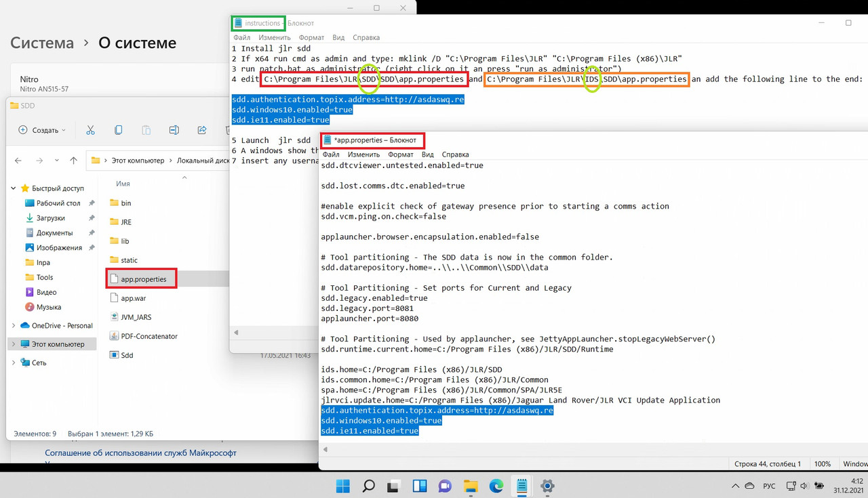Switch to Notepad via taskbar icon
The image size is (868, 498).
pyautogui.click(x=522, y=486)
